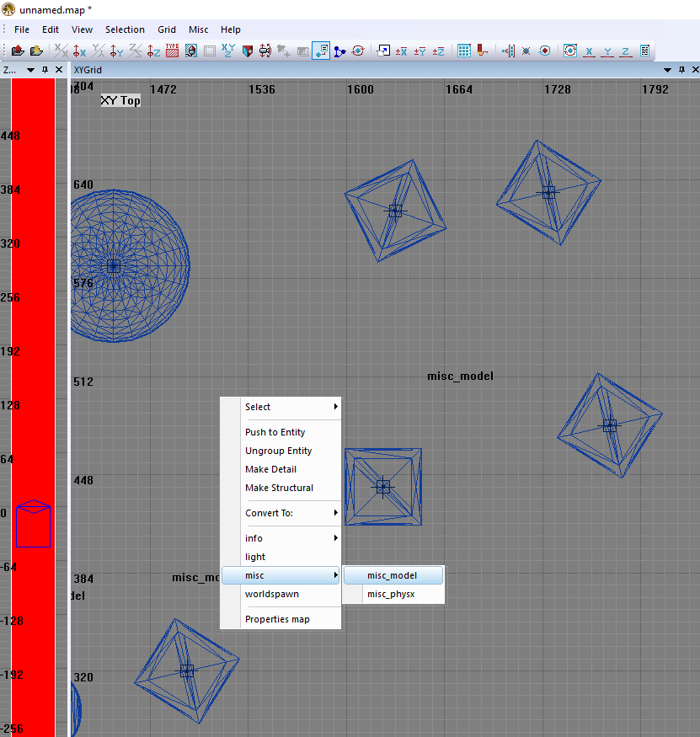Click the XYZ view cycle icon

[x=228, y=51]
